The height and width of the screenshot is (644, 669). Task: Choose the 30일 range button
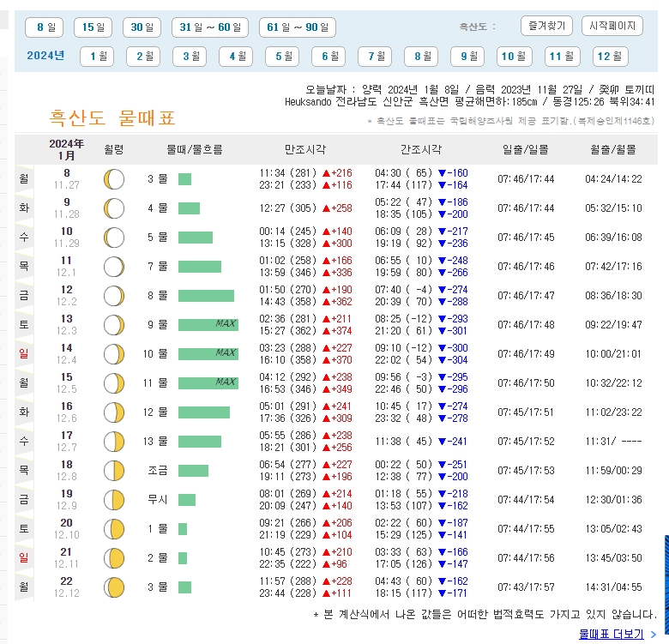point(142,27)
